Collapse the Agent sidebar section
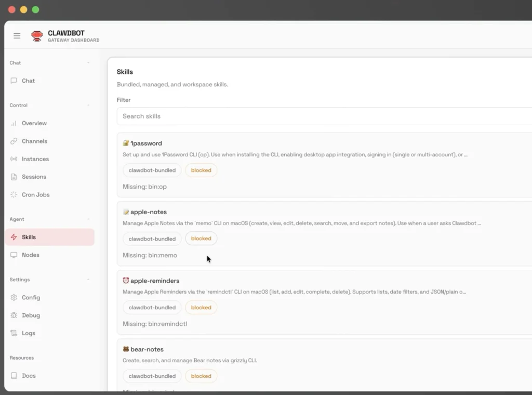Viewport: 532px width, 395px height. click(88, 219)
